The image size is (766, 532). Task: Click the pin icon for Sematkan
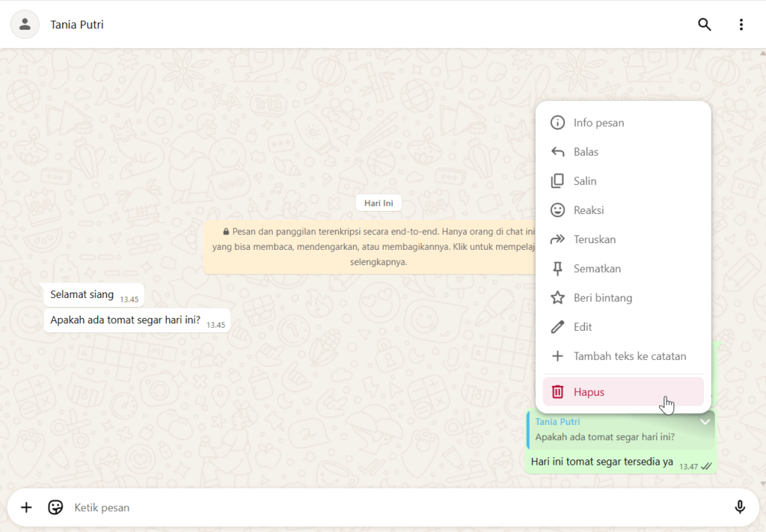coord(557,269)
